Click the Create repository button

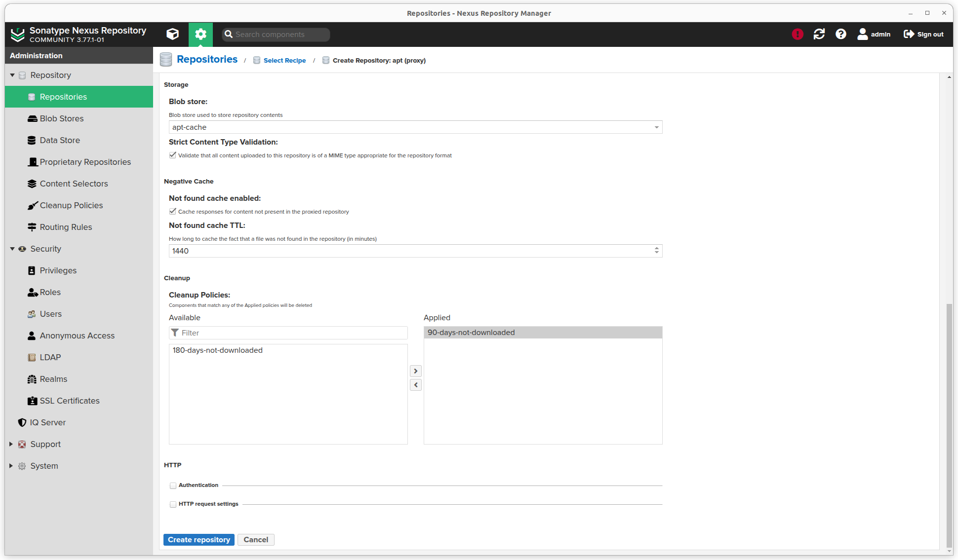[199, 540]
